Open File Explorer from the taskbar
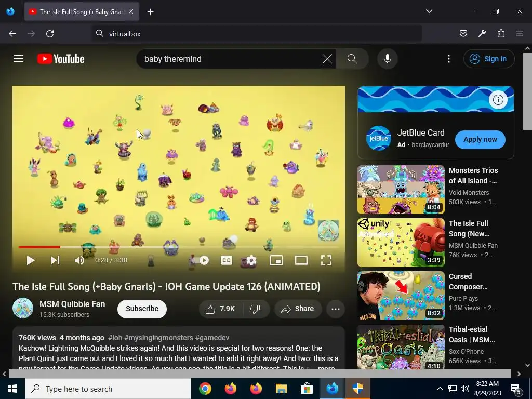The height and width of the screenshot is (399, 532). (281, 389)
